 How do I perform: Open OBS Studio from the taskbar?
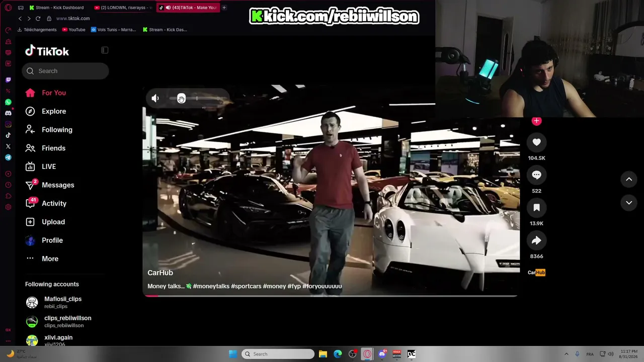coord(353,354)
